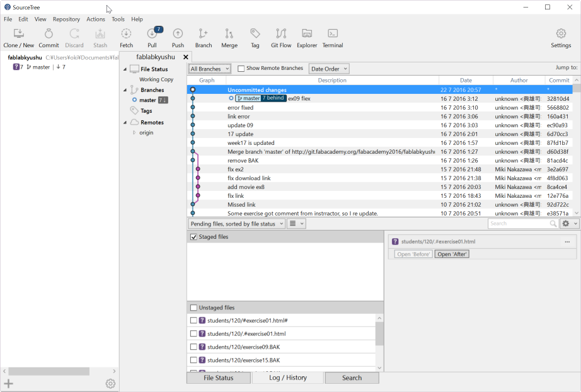Click the Open 'After' button
Viewport: 581px width, 392px height.
(452, 254)
